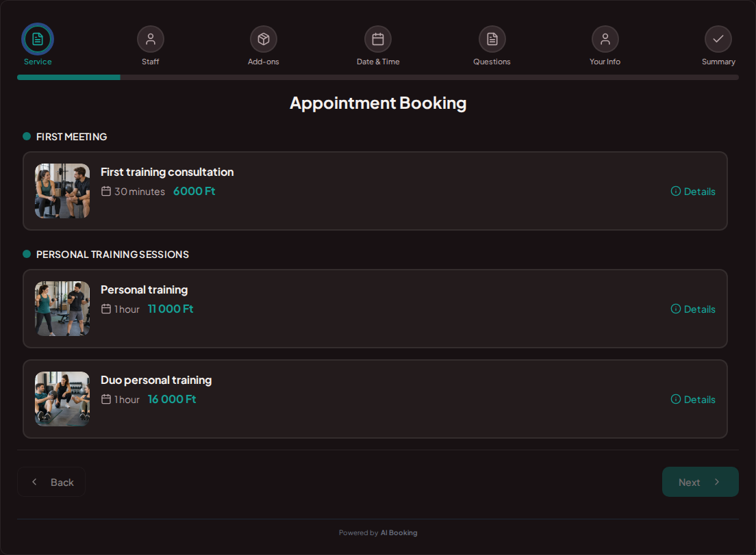Select the First training consultation title
Viewport: 756px width, 555px height.
167,172
